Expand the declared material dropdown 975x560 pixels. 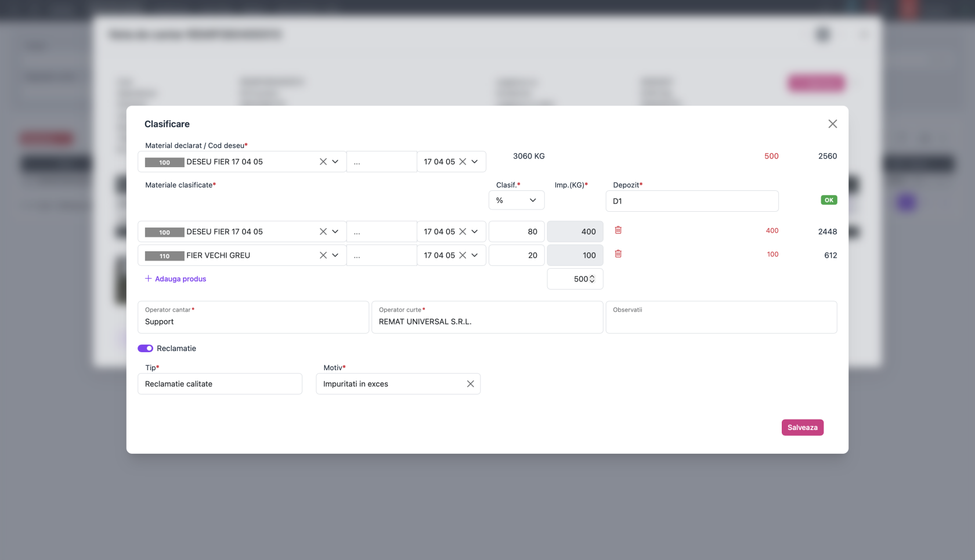click(335, 162)
